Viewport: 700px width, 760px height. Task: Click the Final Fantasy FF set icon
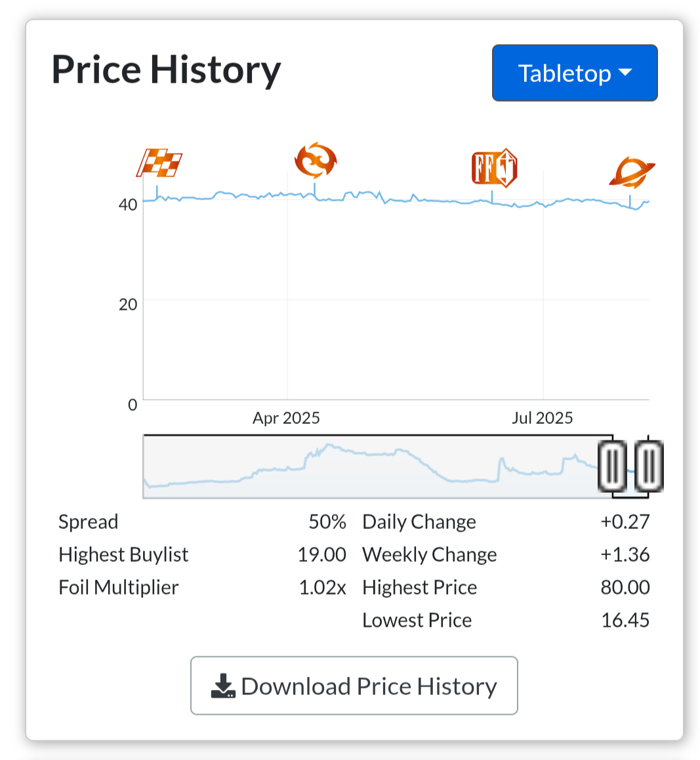(x=494, y=168)
